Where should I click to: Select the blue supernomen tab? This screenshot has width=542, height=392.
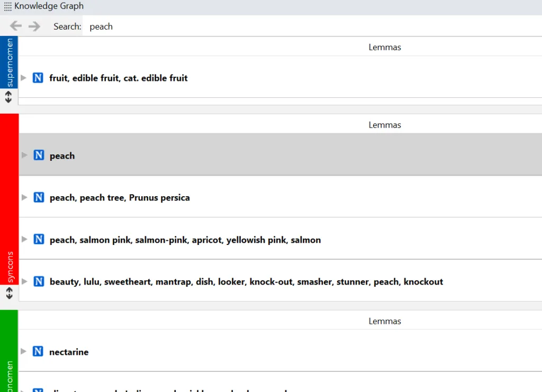[x=9, y=62]
